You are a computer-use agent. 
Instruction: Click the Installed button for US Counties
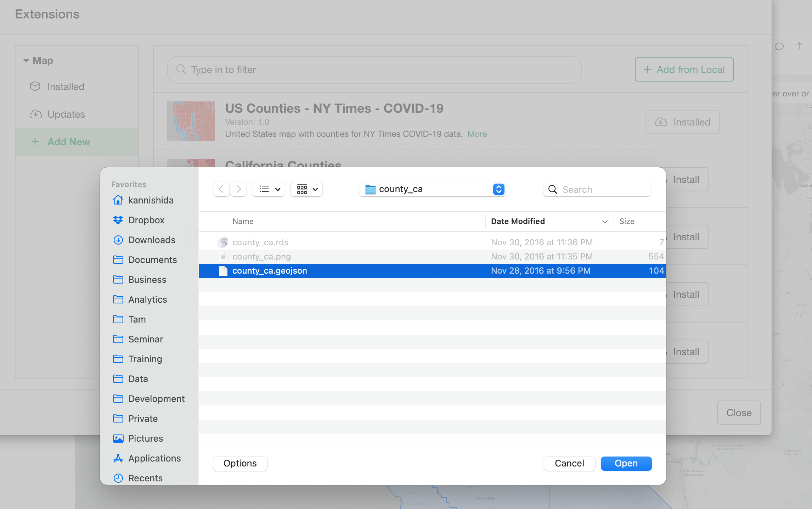pos(683,122)
